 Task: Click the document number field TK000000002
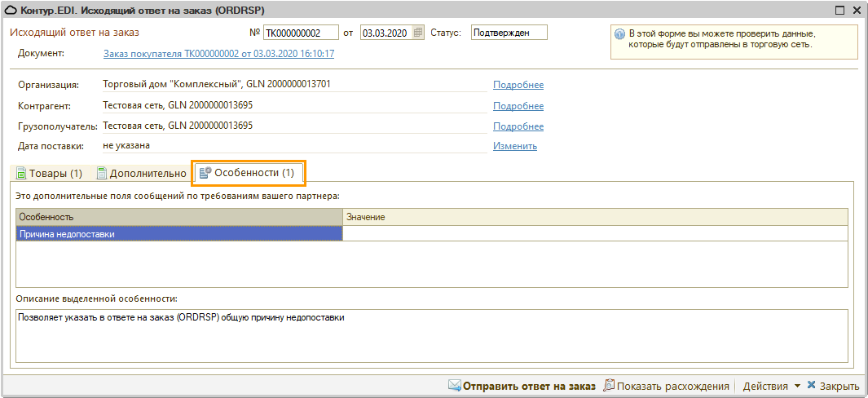click(300, 33)
